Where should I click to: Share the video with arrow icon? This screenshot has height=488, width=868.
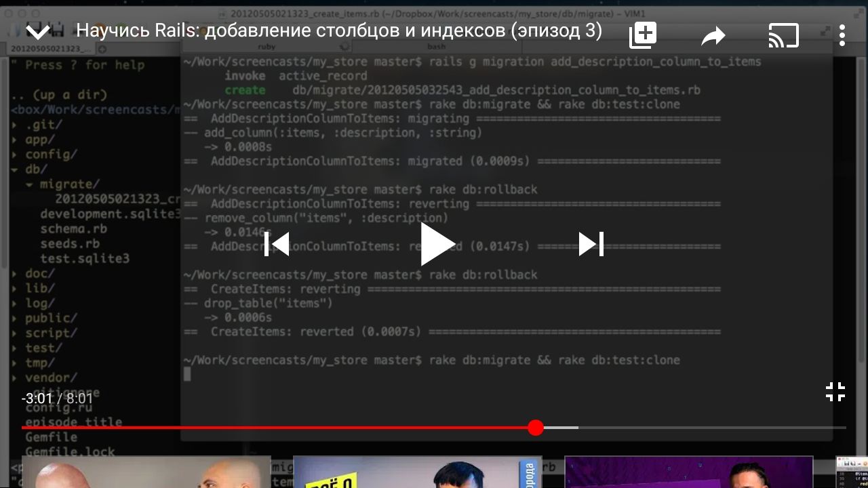(713, 37)
